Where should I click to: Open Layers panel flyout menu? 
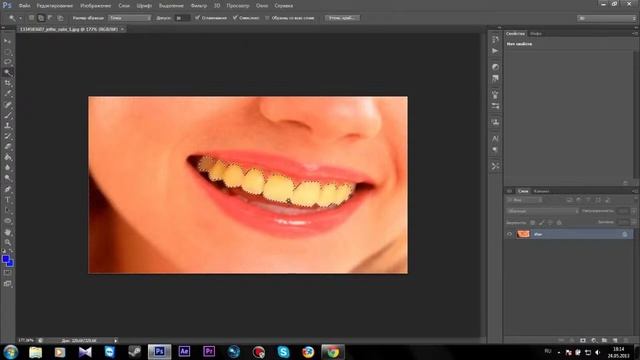pyautogui.click(x=635, y=191)
